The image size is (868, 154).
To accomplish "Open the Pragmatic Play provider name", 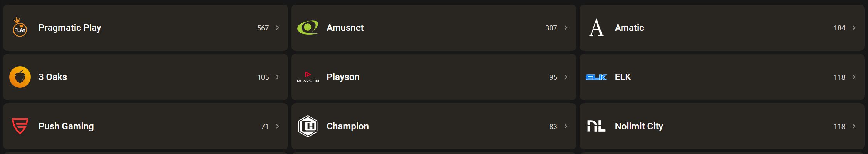I will click(x=70, y=28).
